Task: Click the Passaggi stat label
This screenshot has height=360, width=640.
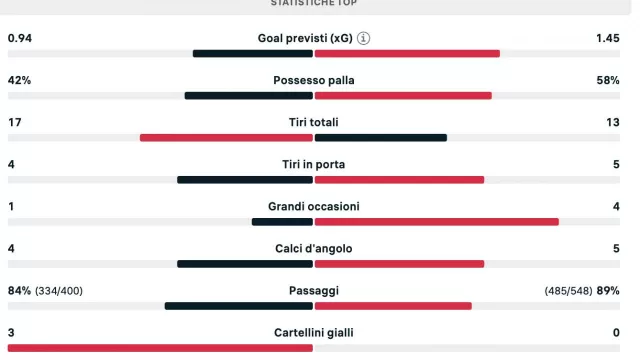Action: [313, 291]
